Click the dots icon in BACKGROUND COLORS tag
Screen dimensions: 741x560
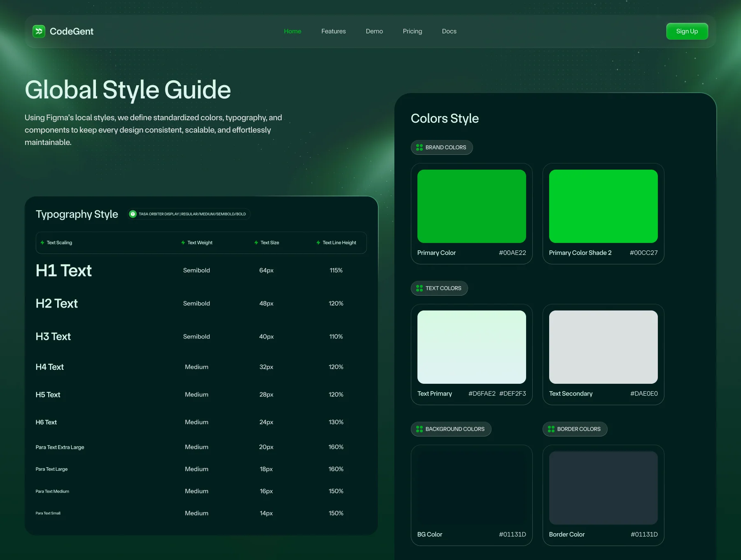[x=419, y=429]
